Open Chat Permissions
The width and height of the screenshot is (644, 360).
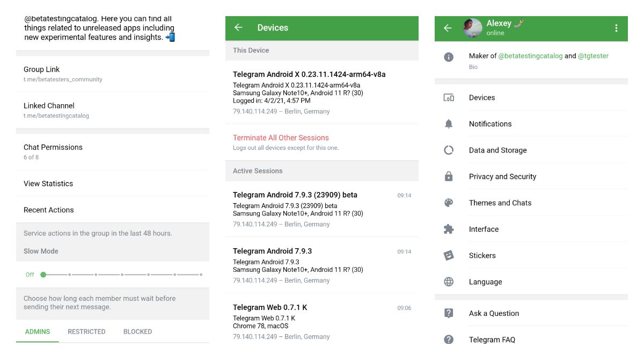113,152
